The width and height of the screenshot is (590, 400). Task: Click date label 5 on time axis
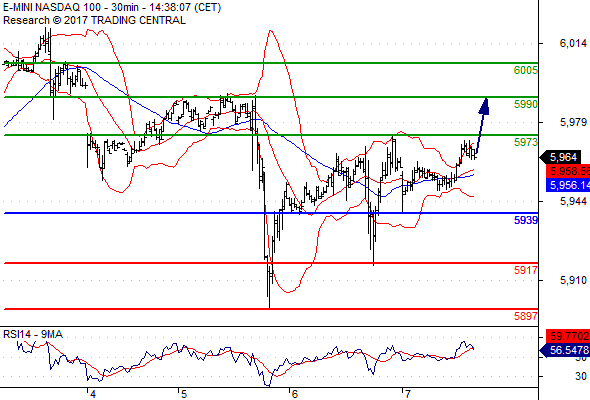tap(184, 394)
